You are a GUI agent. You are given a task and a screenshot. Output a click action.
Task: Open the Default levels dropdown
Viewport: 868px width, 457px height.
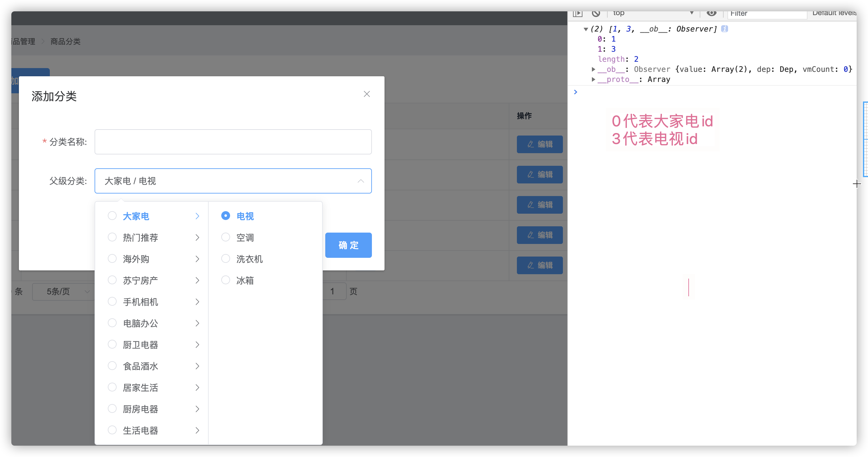point(834,14)
